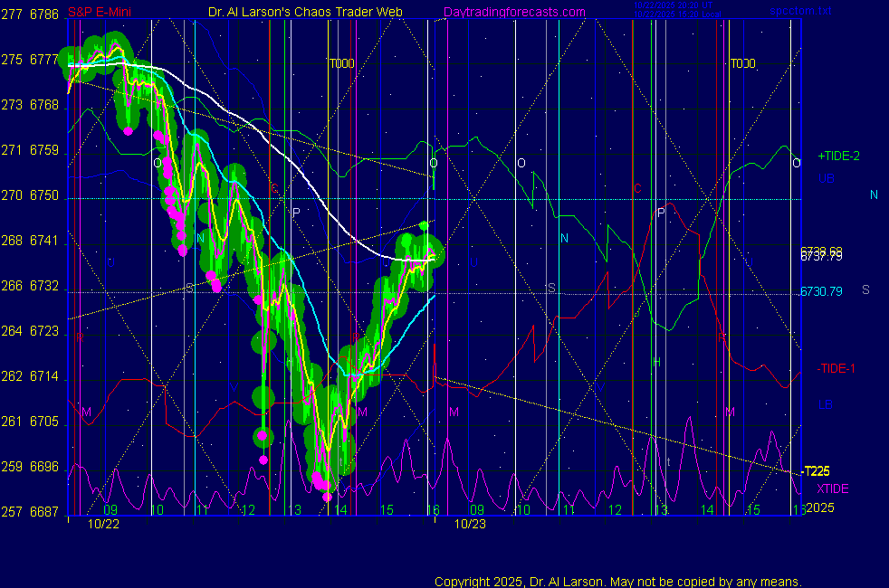Click the 6730.79 price level label
The height and width of the screenshot is (588, 889).
819,291
